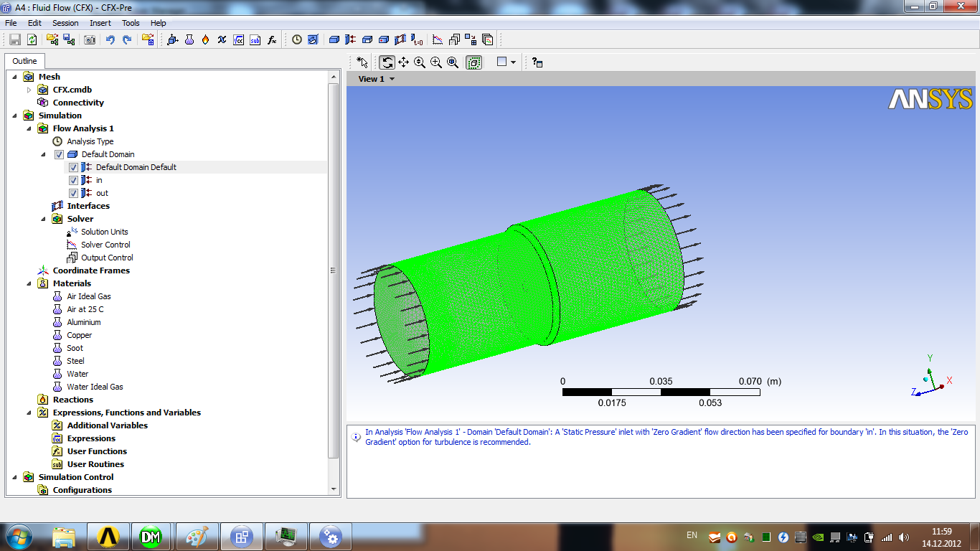
Task: Click the refresh icon next to Save
Action: tap(32, 40)
